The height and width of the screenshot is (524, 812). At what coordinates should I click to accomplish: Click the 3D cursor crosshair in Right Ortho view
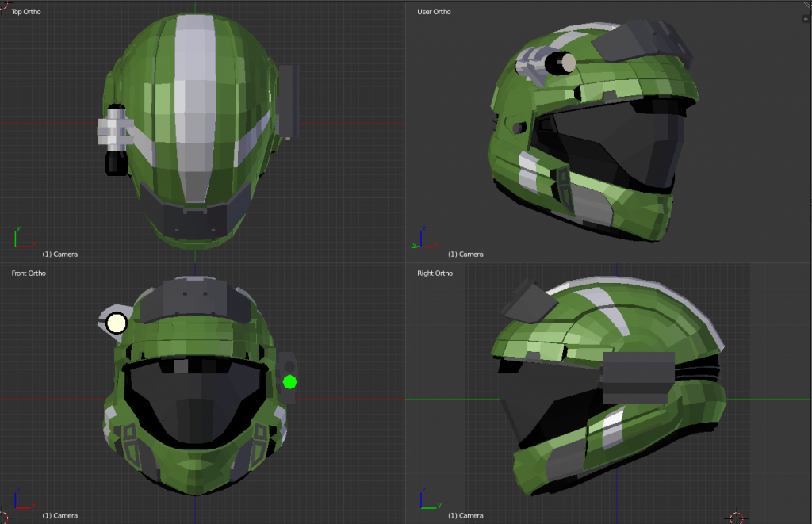[x=736, y=517]
